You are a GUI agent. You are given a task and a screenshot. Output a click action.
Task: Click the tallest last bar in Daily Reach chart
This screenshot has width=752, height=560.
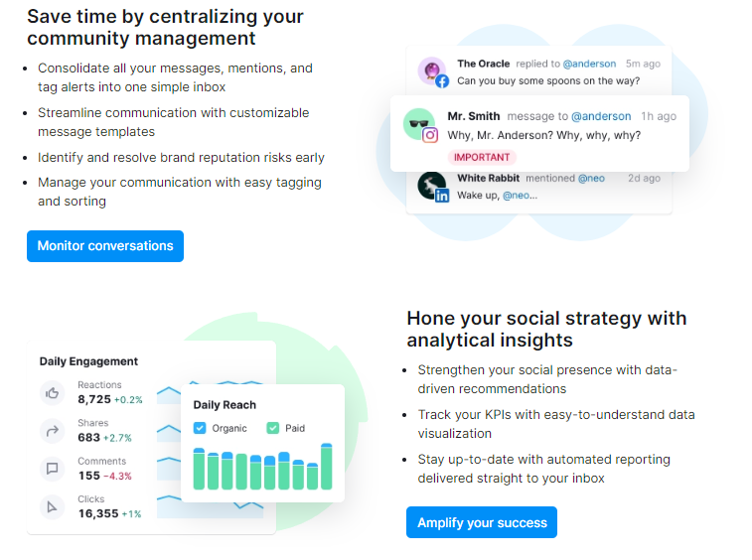pyautogui.click(x=326, y=467)
